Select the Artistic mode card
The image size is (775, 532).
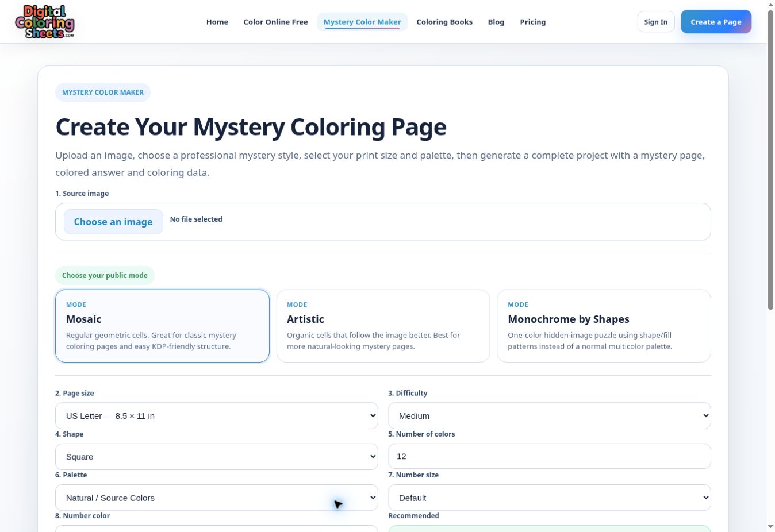pos(383,326)
